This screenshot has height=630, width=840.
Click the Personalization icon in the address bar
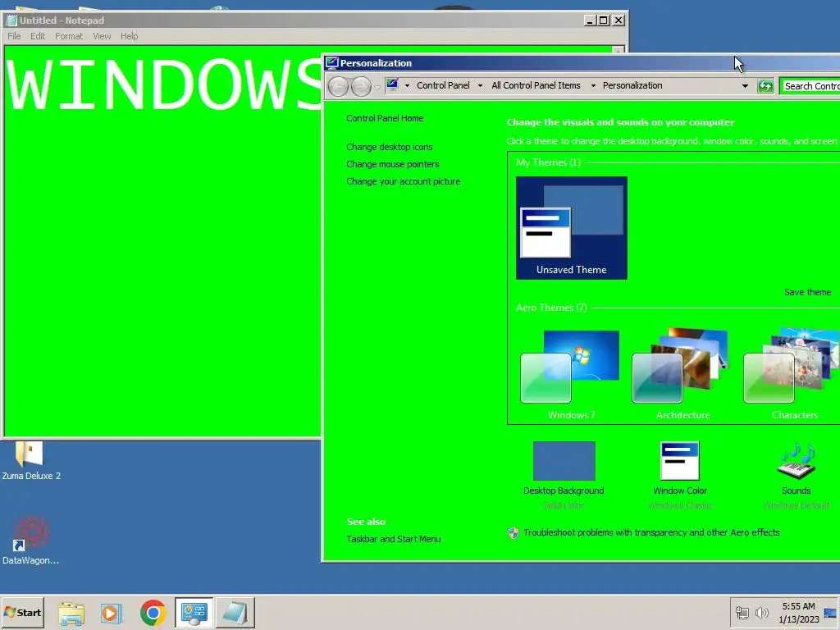coord(392,84)
